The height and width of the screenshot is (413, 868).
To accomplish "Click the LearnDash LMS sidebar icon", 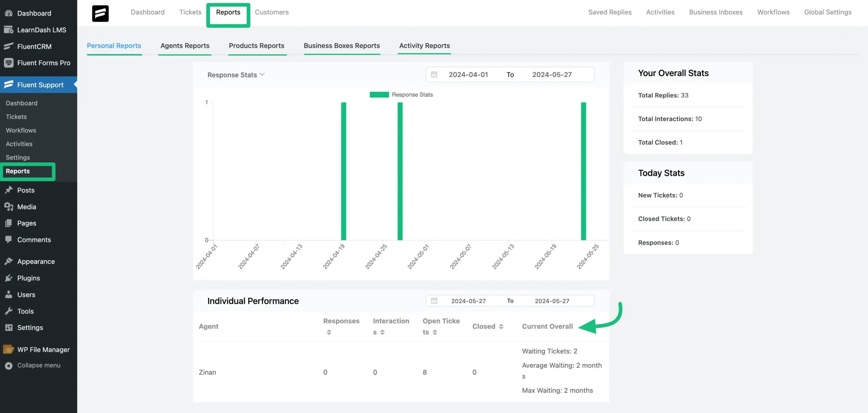I will coord(9,30).
